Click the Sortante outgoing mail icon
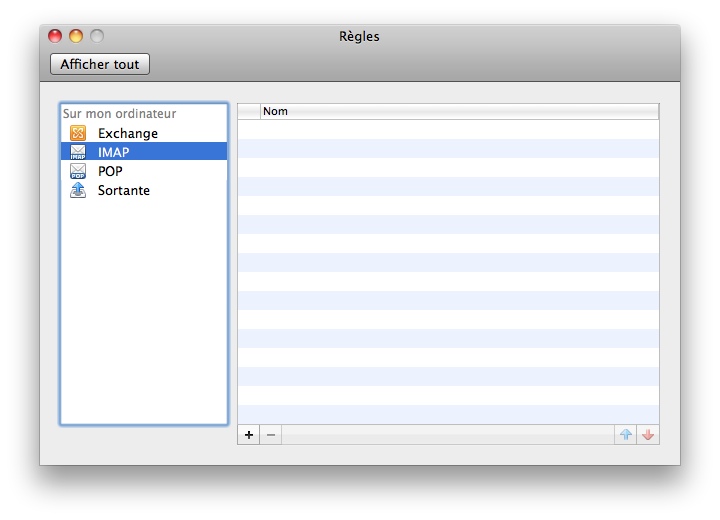 pos(78,190)
